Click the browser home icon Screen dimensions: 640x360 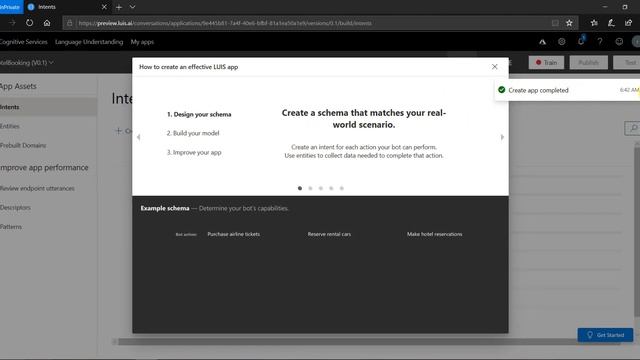(47, 23)
